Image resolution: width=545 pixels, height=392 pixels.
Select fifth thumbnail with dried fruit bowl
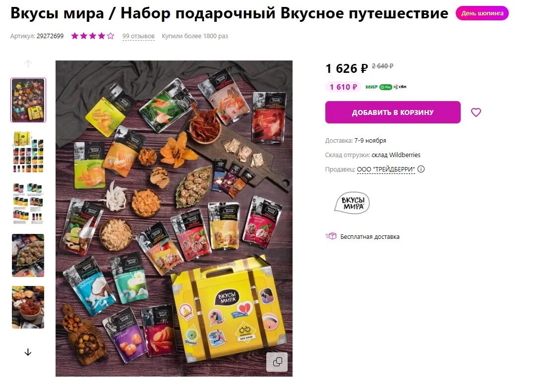[28, 307]
